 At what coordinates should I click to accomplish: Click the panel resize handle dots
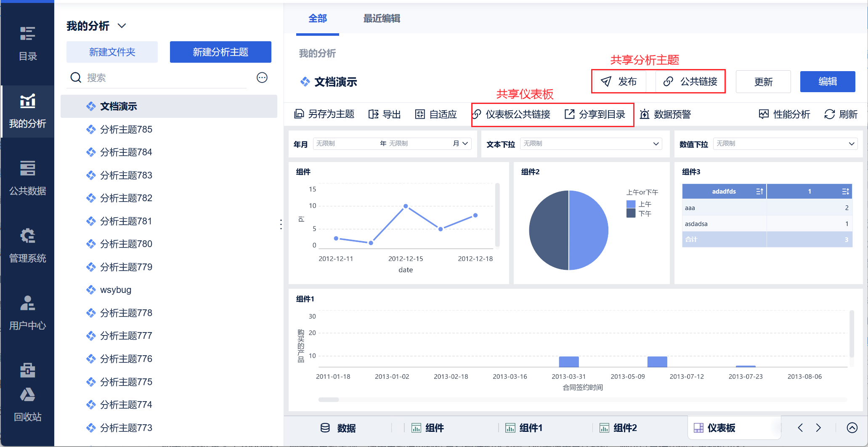point(281,224)
